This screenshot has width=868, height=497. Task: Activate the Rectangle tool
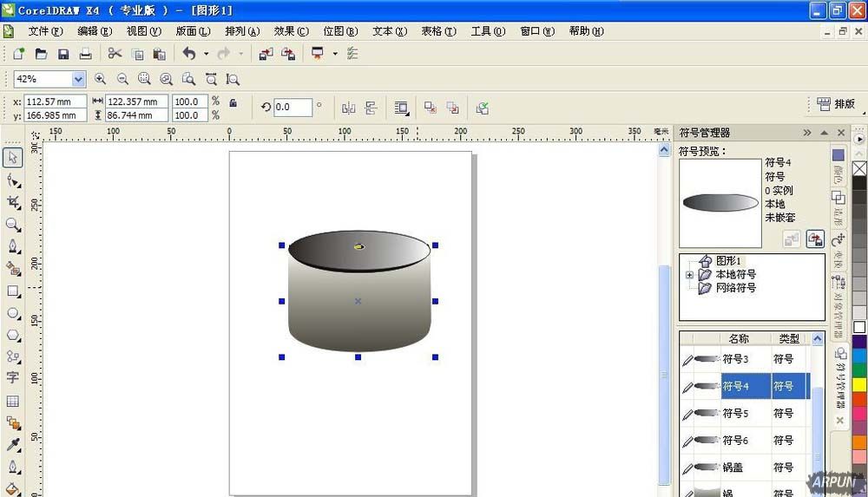[x=13, y=291]
